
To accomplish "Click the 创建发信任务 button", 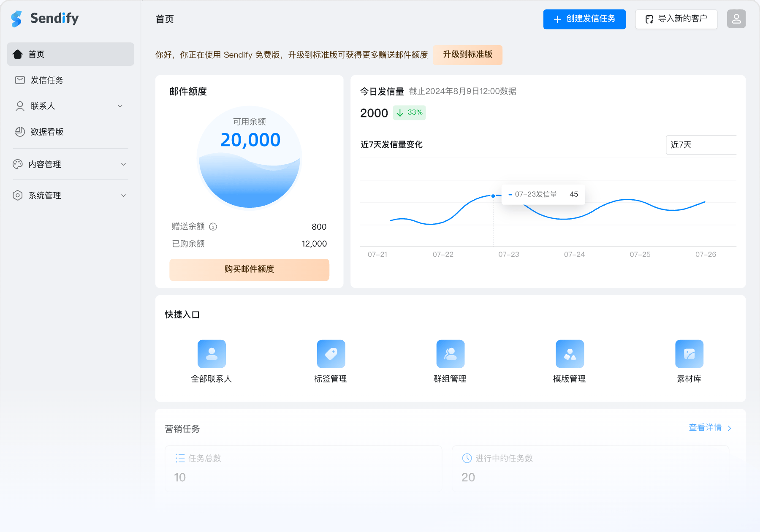I will click(584, 19).
